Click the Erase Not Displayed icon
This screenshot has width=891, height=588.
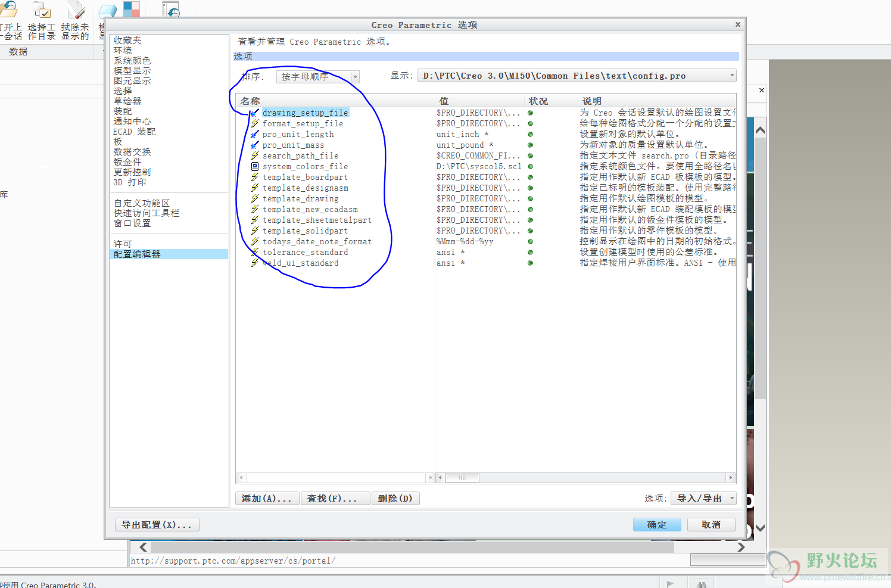tap(76, 10)
